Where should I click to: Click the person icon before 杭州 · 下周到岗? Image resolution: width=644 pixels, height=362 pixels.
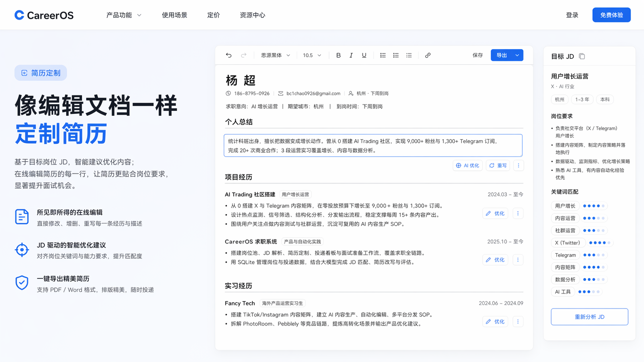351,93
